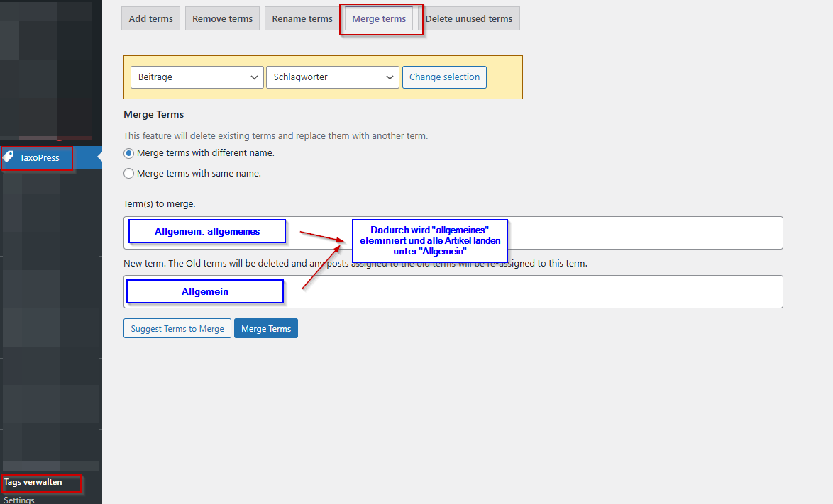Click the 'Allgemein, allgemeines' annotation box
833x504 pixels.
(x=206, y=232)
